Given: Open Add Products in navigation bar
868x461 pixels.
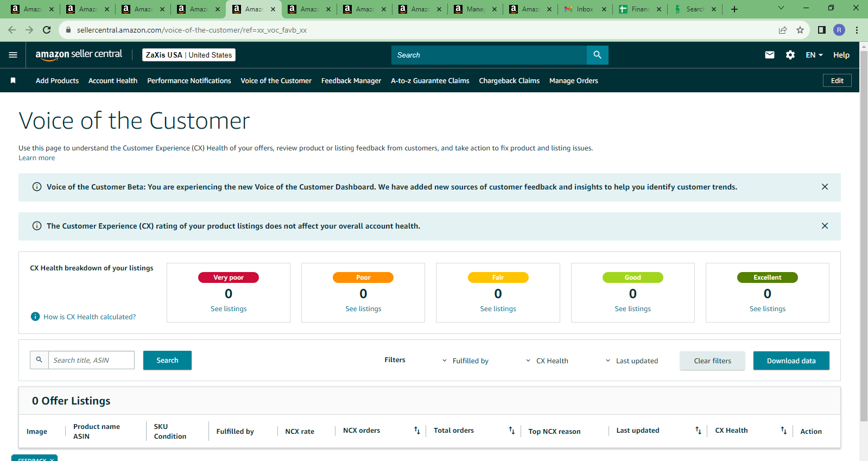Looking at the screenshot, I should [x=57, y=80].
